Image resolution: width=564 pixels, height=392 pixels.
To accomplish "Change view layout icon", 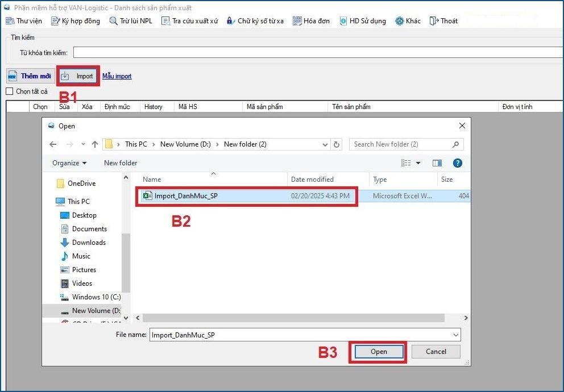I will coord(406,163).
